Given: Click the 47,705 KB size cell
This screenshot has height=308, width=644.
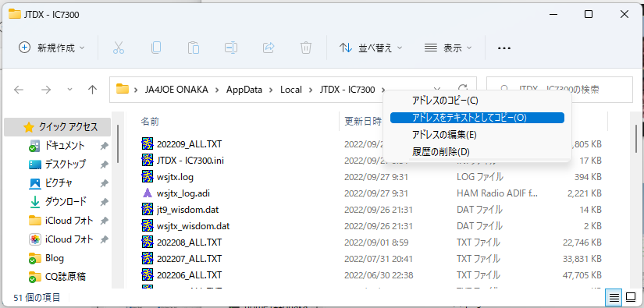Looking at the screenshot, I should 582,274.
